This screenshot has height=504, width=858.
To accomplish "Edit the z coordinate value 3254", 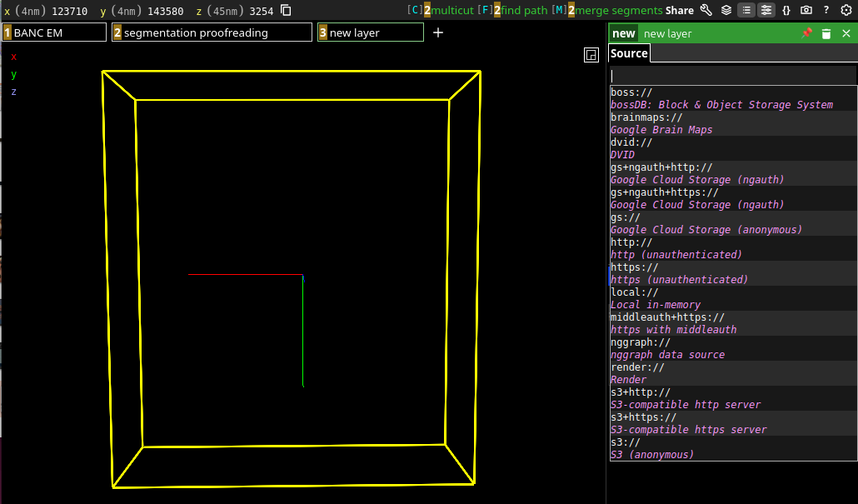I will (x=261, y=11).
